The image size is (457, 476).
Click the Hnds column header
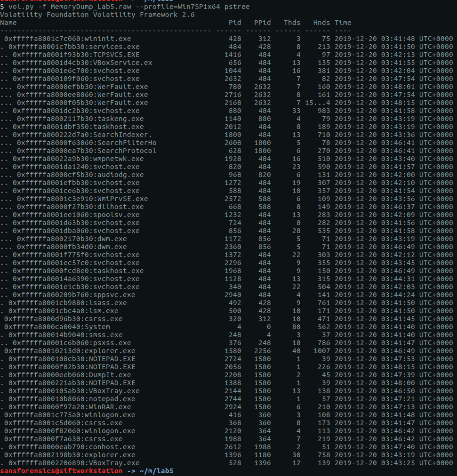tap(321, 23)
